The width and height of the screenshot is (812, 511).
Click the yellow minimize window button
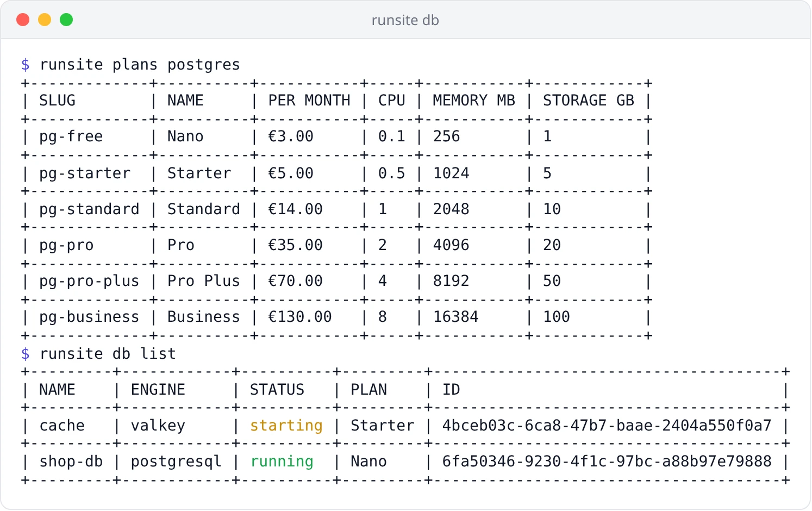click(45, 20)
